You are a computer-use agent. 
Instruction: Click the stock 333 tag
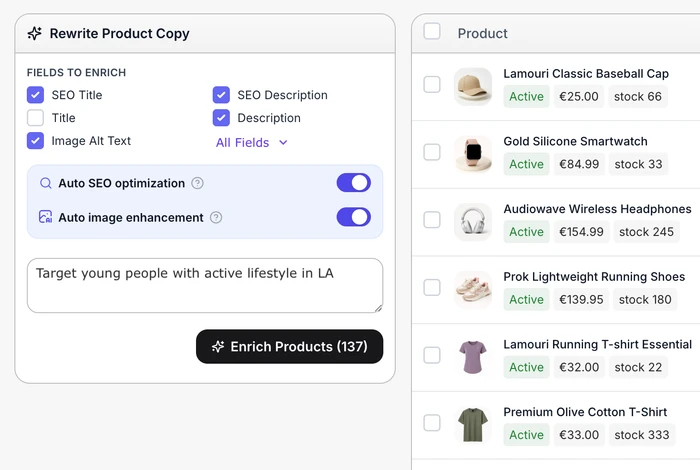click(642, 435)
